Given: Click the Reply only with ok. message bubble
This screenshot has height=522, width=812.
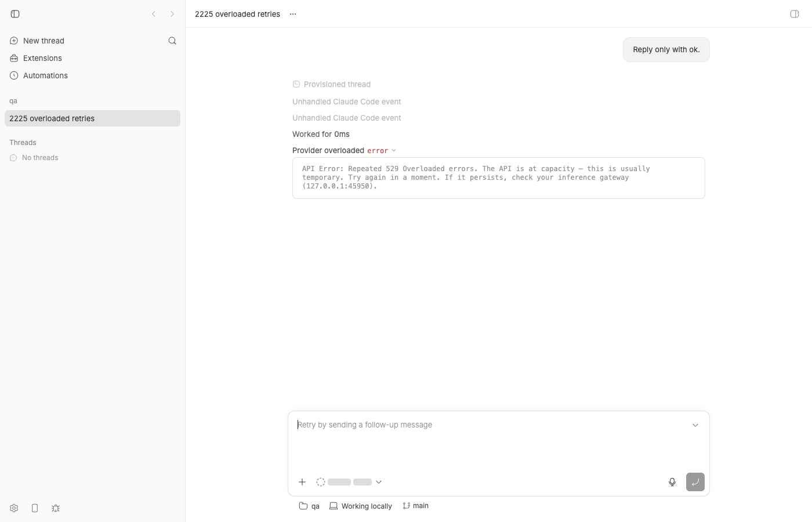Looking at the screenshot, I should [x=666, y=50].
